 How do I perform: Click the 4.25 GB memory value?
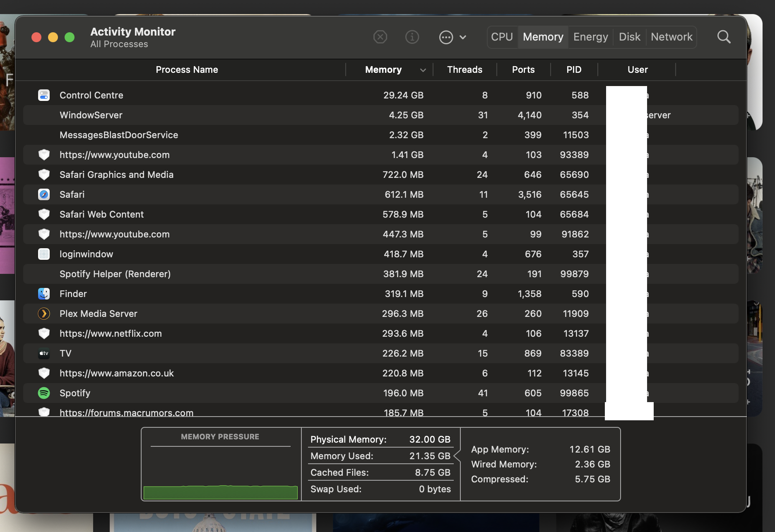pyautogui.click(x=406, y=115)
